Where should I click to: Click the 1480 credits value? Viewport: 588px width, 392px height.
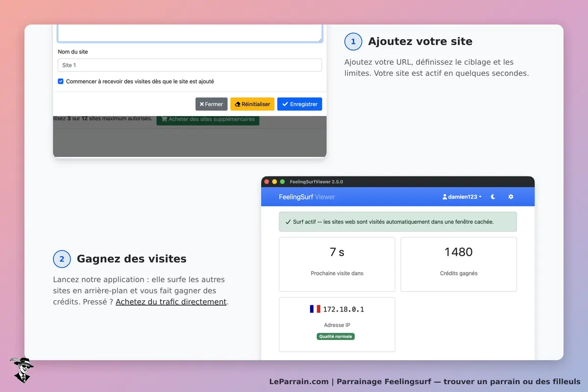click(459, 252)
